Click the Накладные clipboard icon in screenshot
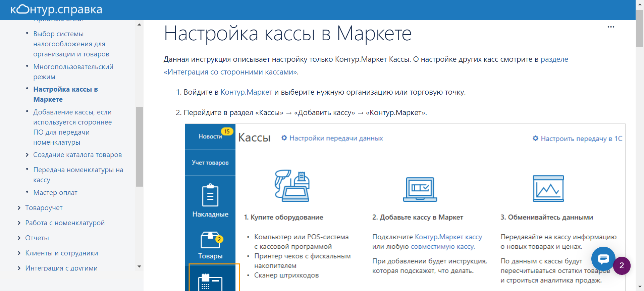644x291 pixels. pos(210,195)
